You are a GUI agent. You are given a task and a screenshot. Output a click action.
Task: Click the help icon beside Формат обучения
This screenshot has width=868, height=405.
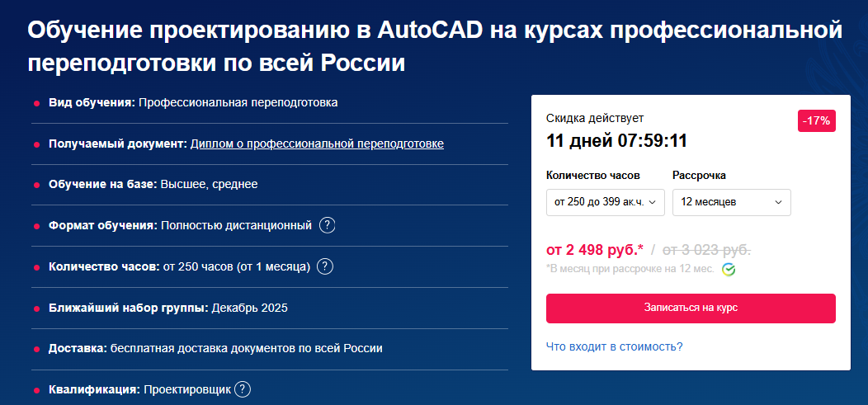[328, 225]
